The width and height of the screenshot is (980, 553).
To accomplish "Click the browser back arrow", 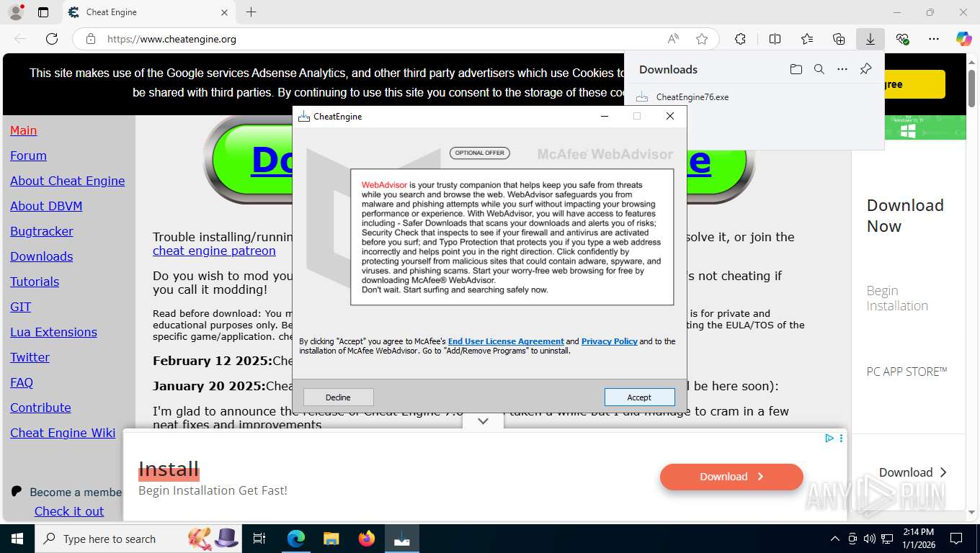I will point(20,39).
